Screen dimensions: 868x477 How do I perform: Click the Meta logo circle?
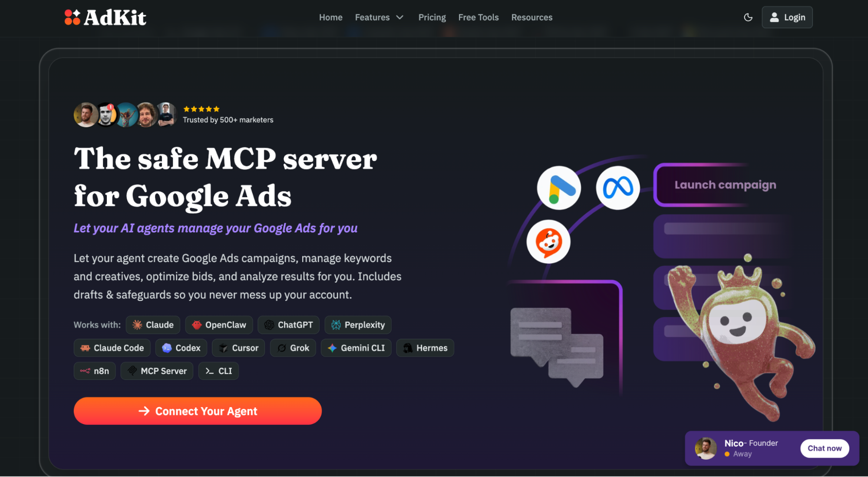pos(618,188)
